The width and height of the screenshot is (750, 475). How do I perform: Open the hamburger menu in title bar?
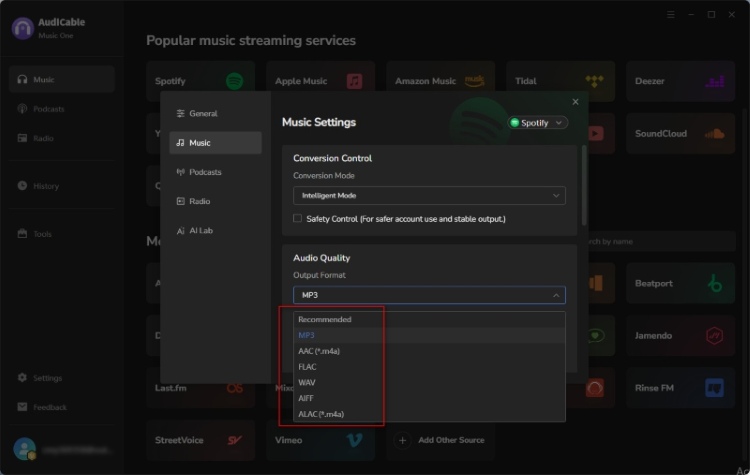[x=671, y=15]
